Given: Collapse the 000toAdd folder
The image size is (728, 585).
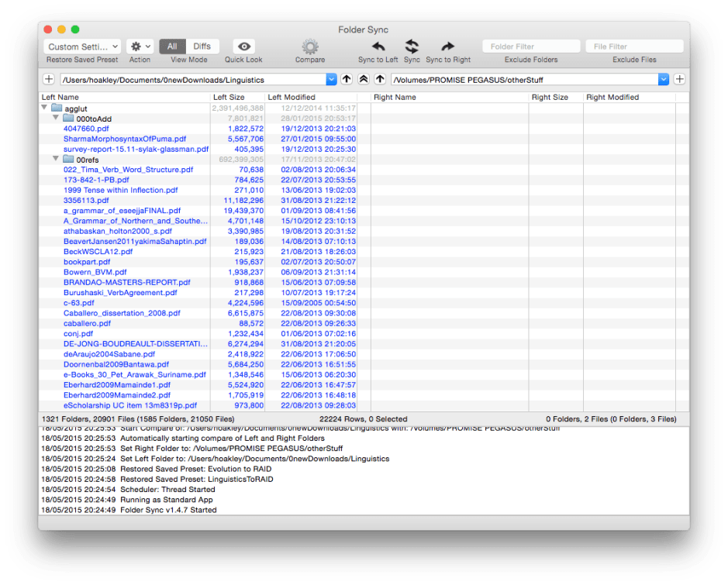Looking at the screenshot, I should point(55,117).
